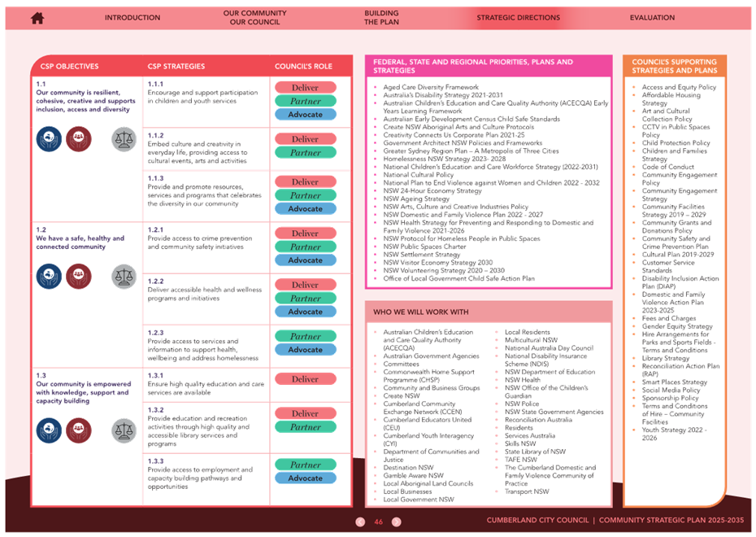Select strategy 1.3.3 employment pathways text
This screenshot has height=537, width=756.
click(200, 478)
